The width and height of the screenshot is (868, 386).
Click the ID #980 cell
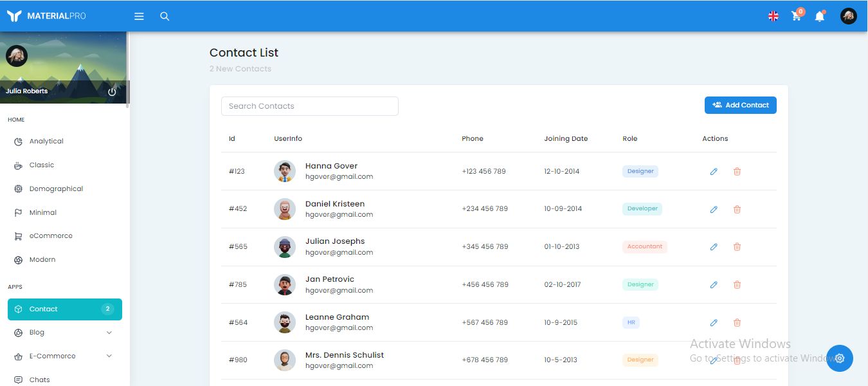[238, 360]
